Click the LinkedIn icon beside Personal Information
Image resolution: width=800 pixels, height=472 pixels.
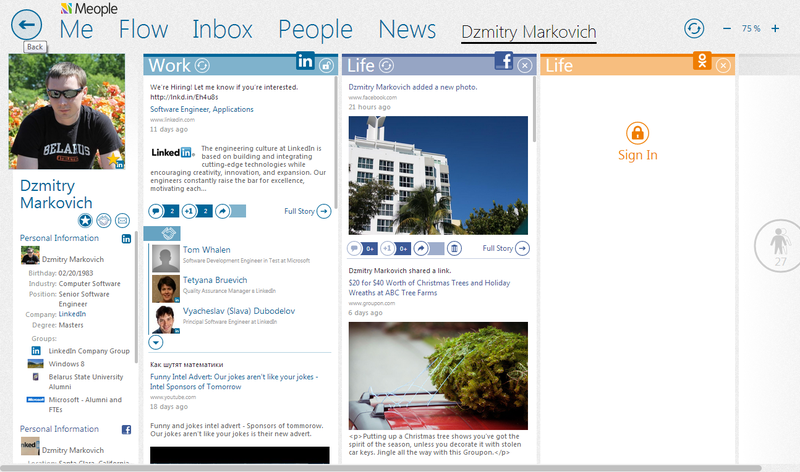point(127,238)
